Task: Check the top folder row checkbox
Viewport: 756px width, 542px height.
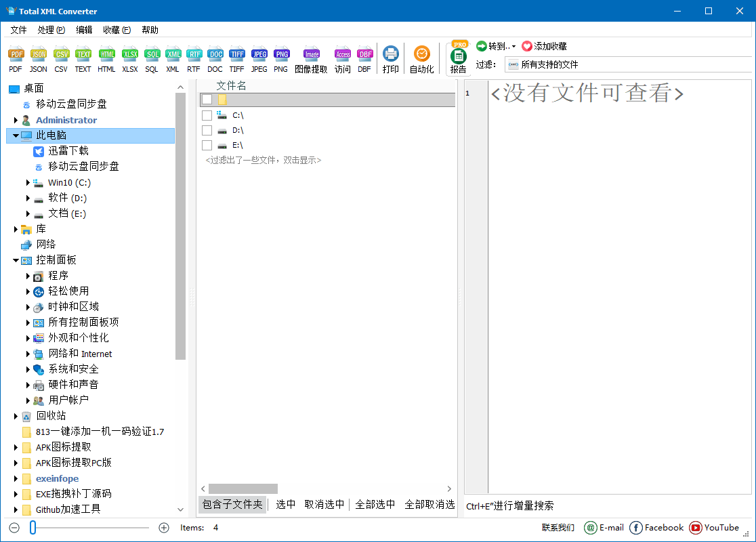Action: (x=207, y=100)
